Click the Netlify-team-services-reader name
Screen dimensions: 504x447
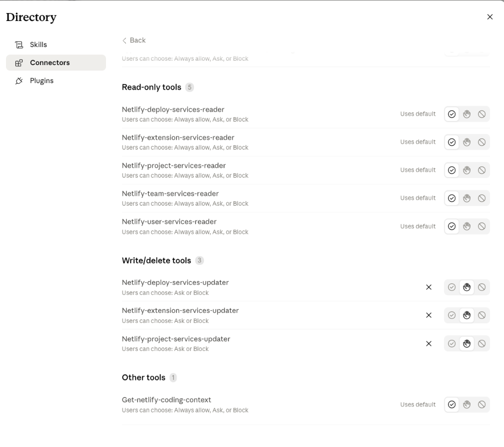170,193
